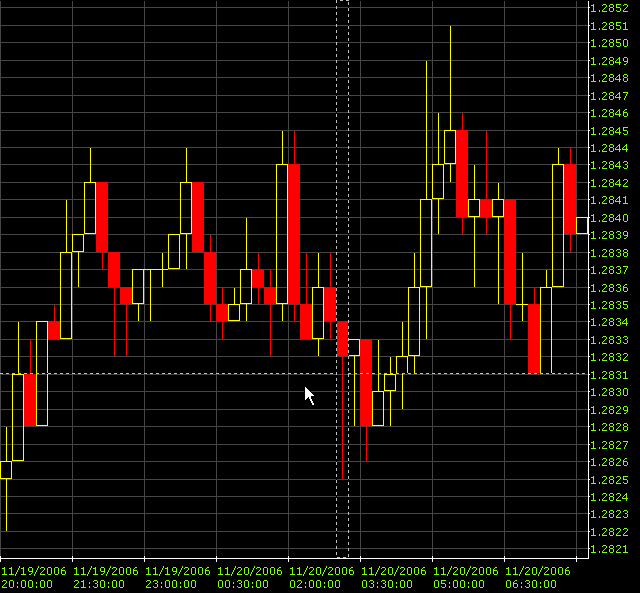This screenshot has height=593, width=640.
Task: Click the 1.2839 price axis value
Action: click(609, 235)
